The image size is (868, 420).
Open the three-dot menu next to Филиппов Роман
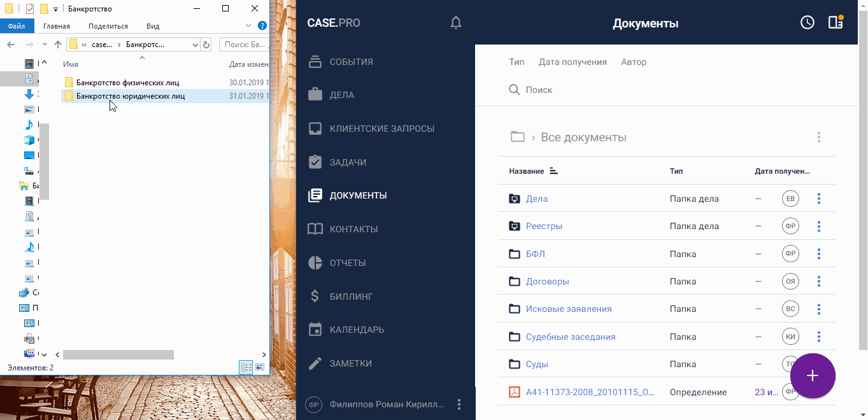(459, 404)
